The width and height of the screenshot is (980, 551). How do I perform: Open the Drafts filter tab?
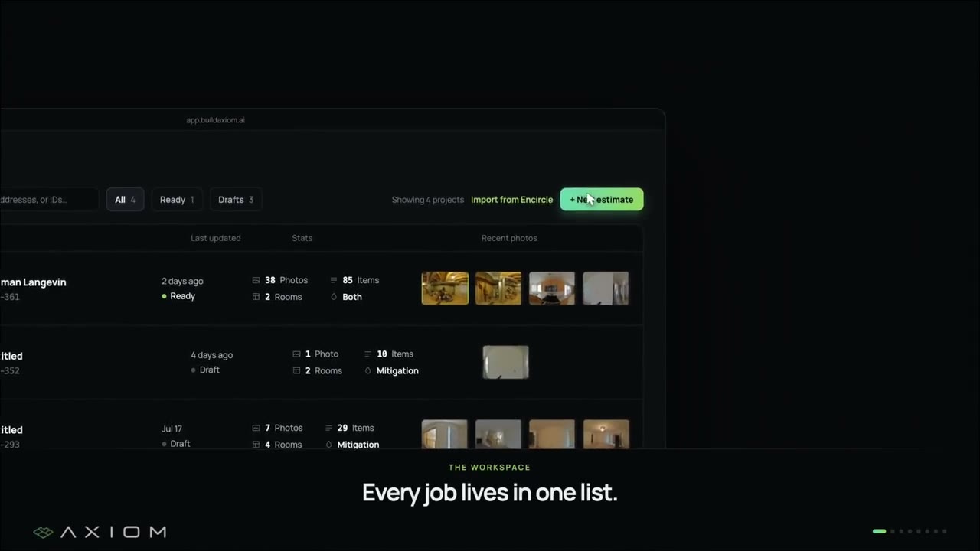[x=236, y=200]
